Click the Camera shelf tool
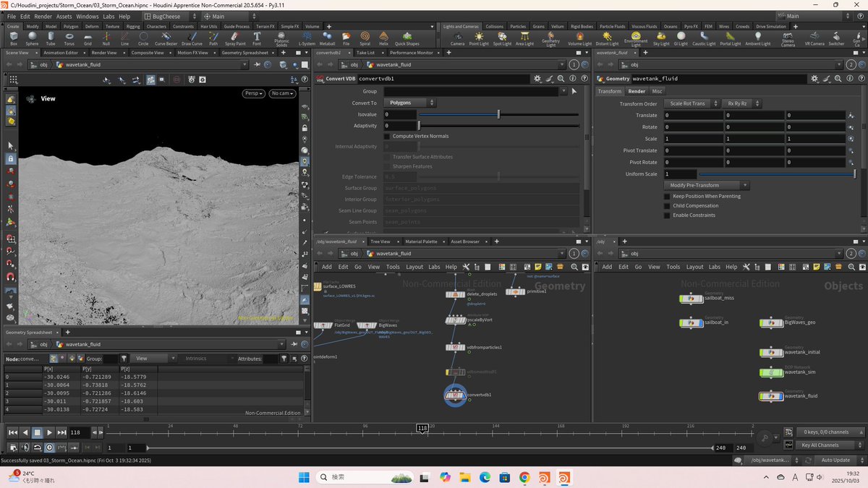This screenshot has width=868, height=488. click(457, 37)
